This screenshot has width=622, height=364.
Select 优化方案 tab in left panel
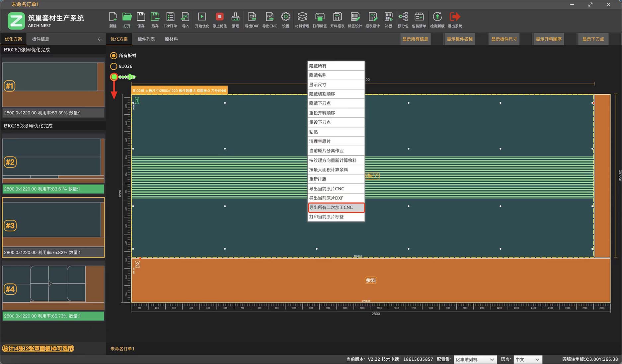[13, 39]
